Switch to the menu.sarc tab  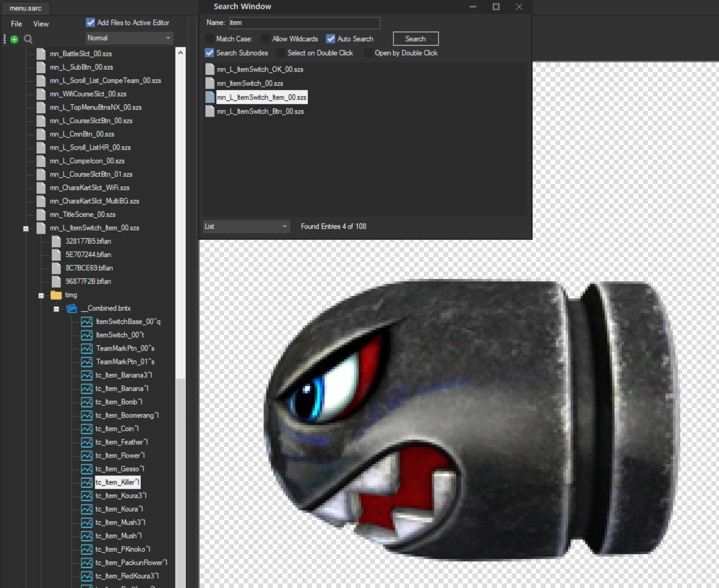click(25, 7)
